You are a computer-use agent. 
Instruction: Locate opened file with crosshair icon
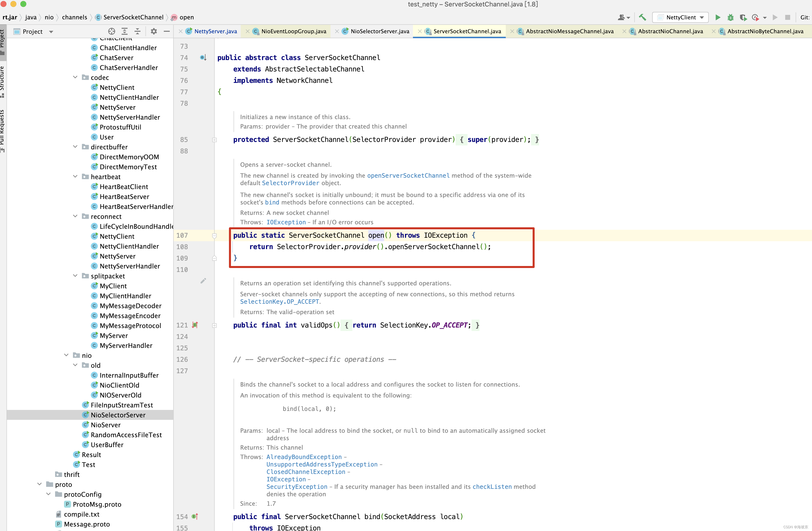(x=112, y=31)
